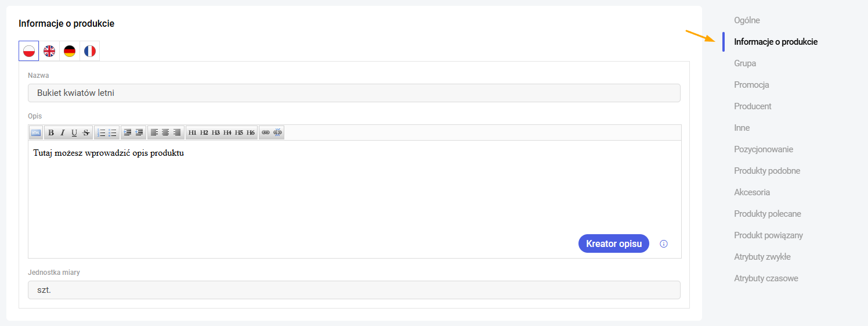The width and height of the screenshot is (868, 326).
Task: Remove link with unlink icon
Action: [x=277, y=132]
